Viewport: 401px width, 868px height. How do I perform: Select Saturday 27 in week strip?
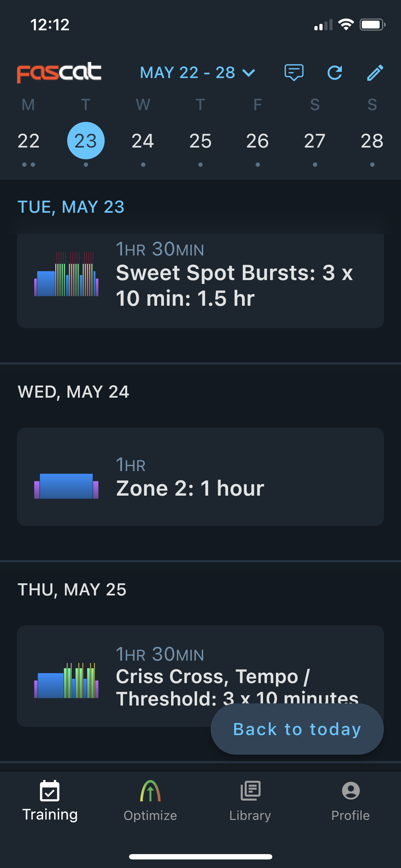coord(315,141)
